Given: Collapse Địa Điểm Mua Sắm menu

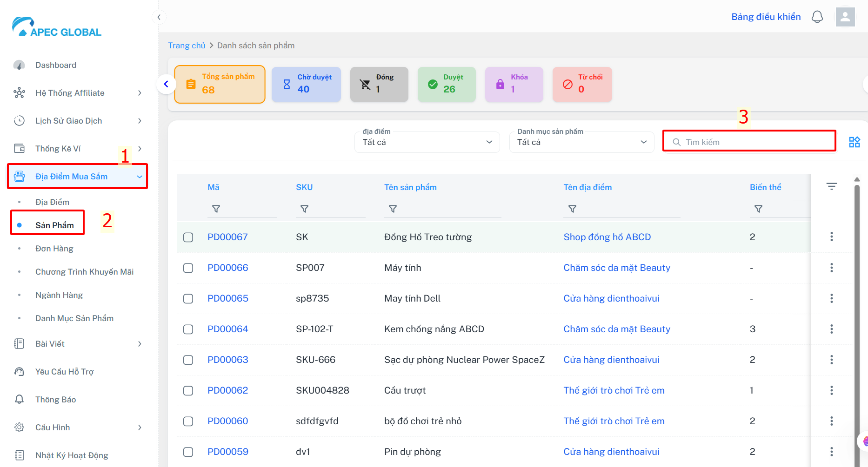Looking at the screenshot, I should pyautogui.click(x=78, y=177).
